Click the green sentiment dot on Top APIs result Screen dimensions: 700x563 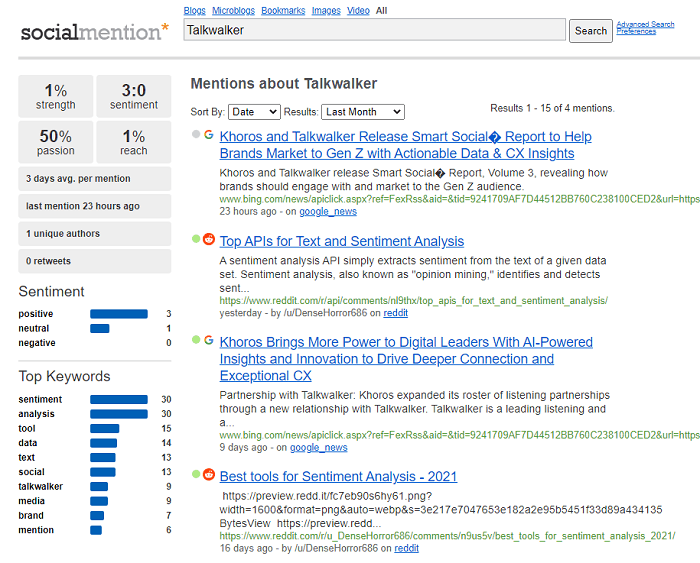(x=196, y=239)
